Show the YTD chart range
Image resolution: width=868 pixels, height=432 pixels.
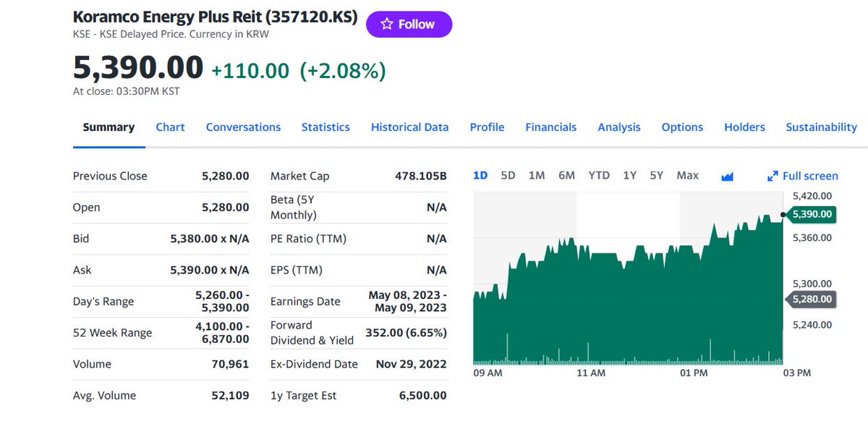click(x=598, y=175)
